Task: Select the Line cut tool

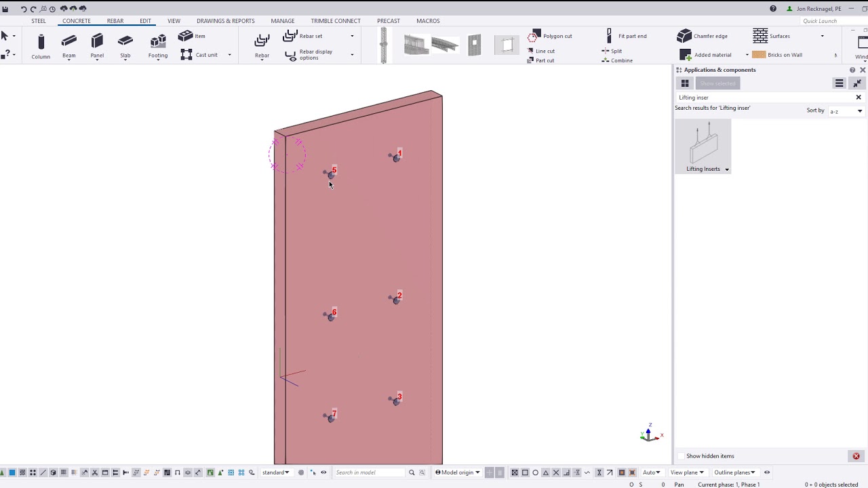Action: click(x=540, y=51)
